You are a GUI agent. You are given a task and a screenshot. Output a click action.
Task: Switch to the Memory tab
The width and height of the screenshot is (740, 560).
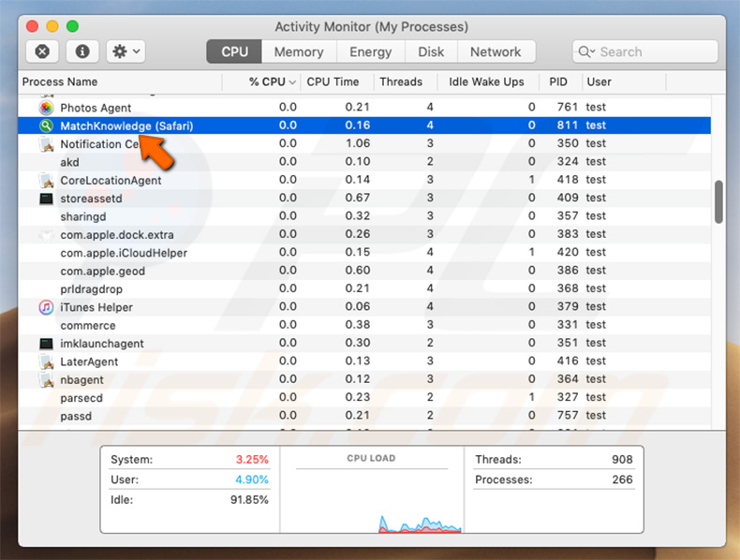coord(299,52)
